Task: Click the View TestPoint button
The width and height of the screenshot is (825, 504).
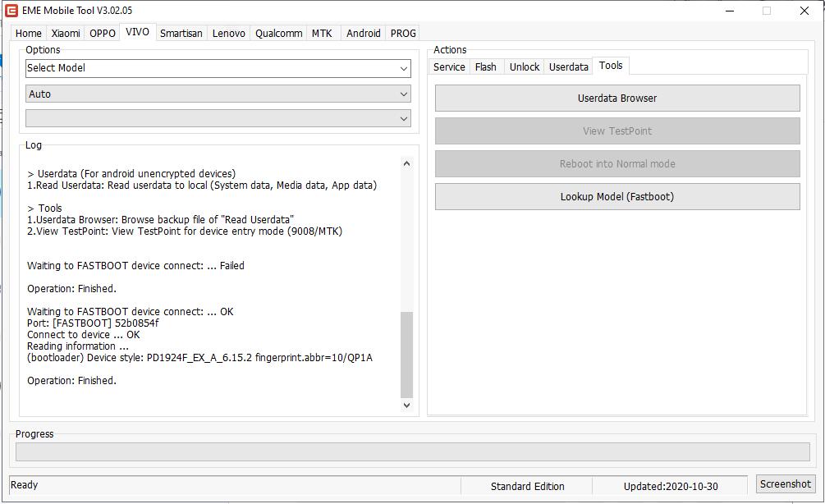Action: [x=617, y=131]
